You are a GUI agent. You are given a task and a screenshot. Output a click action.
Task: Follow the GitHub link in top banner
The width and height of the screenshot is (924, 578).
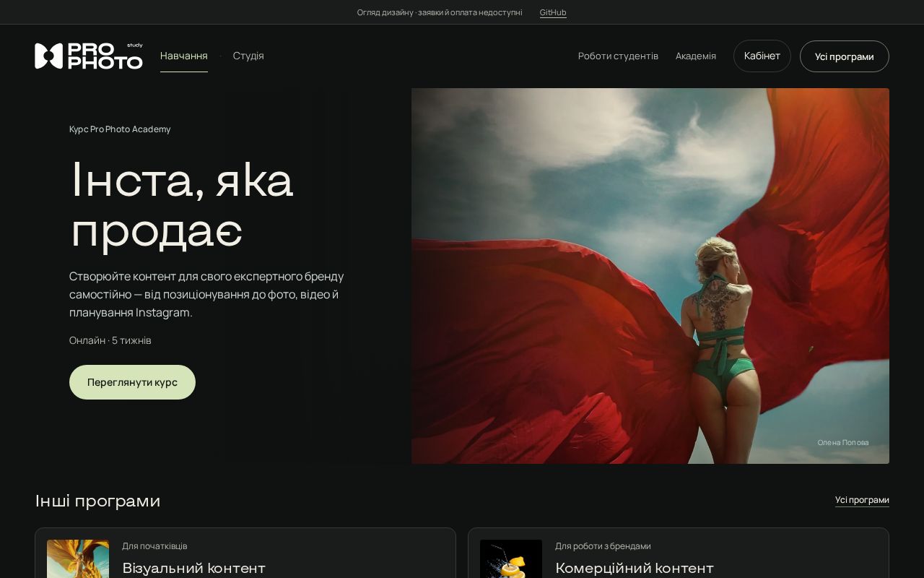pyautogui.click(x=553, y=12)
